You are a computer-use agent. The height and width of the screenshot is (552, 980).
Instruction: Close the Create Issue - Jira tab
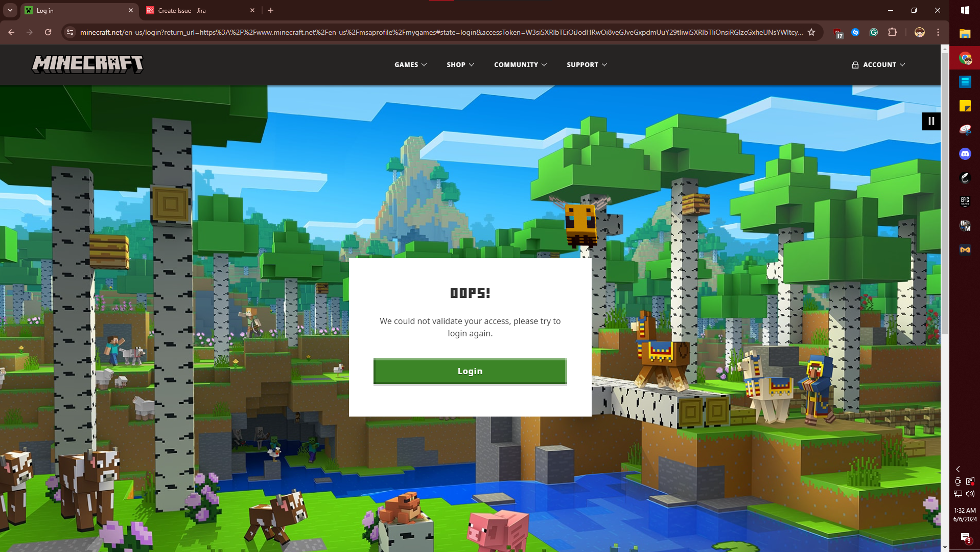[x=252, y=10]
